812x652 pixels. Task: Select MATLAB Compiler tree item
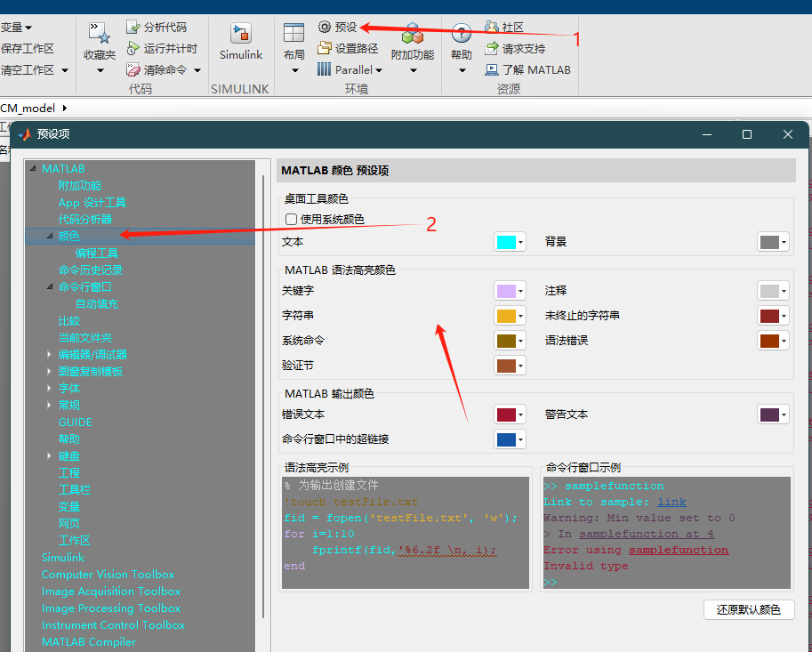pos(89,641)
